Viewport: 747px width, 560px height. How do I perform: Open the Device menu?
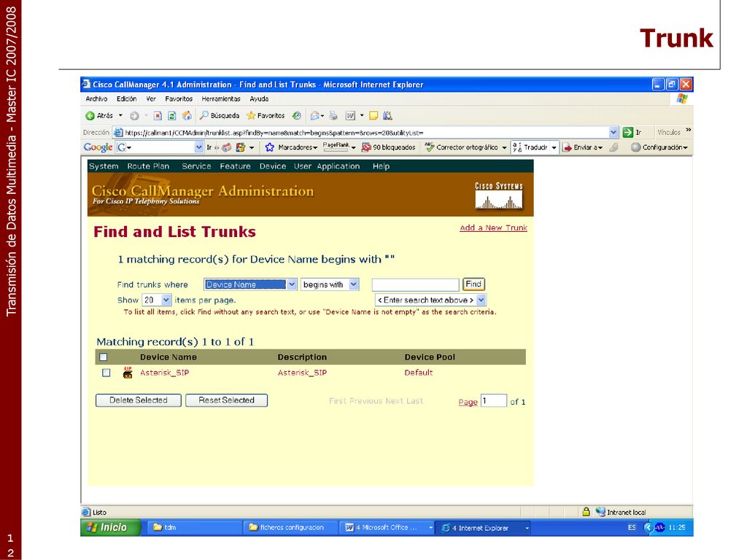pos(273,166)
